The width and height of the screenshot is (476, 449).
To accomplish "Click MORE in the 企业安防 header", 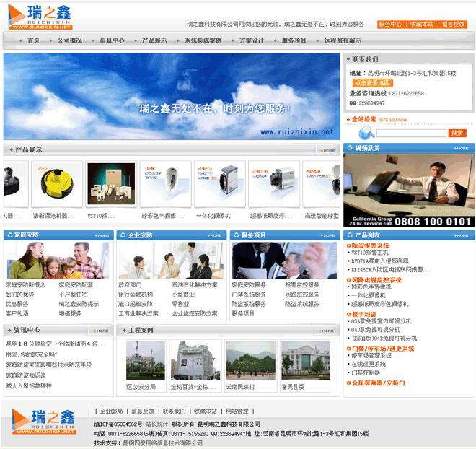I will click(x=215, y=236).
